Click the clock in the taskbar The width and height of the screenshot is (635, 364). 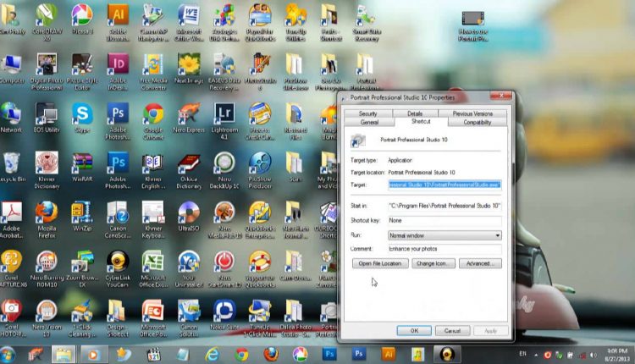pyautogui.click(x=617, y=355)
